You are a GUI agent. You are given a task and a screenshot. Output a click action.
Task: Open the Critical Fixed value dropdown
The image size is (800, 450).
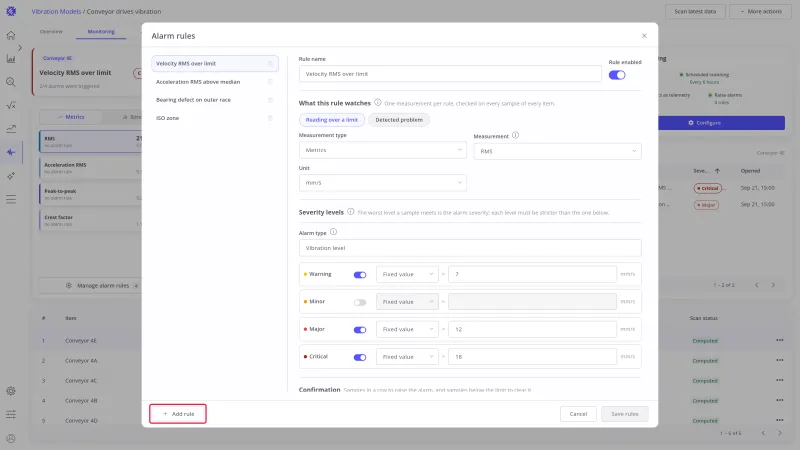tap(407, 357)
